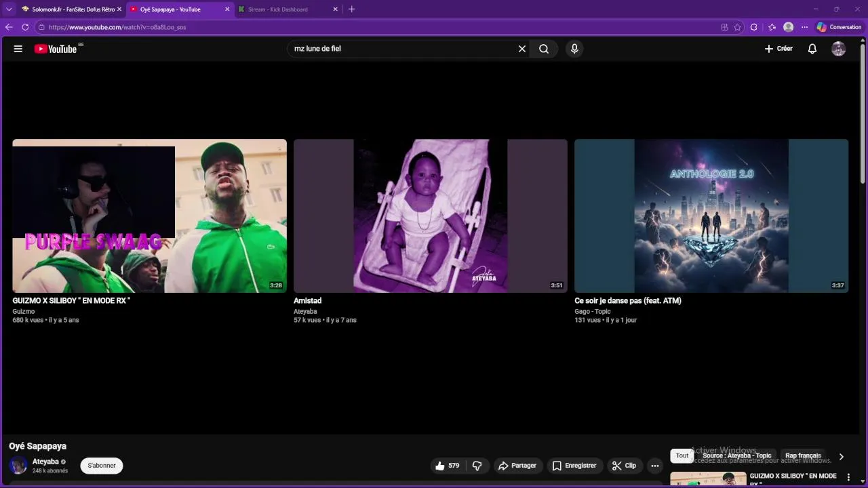The height and width of the screenshot is (488, 868).
Task: Open the browser extensions icon
Action: [754, 27]
